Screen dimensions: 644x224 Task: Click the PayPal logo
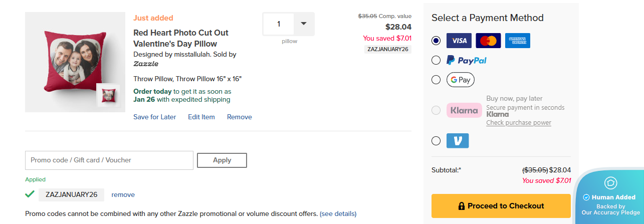[x=467, y=60]
